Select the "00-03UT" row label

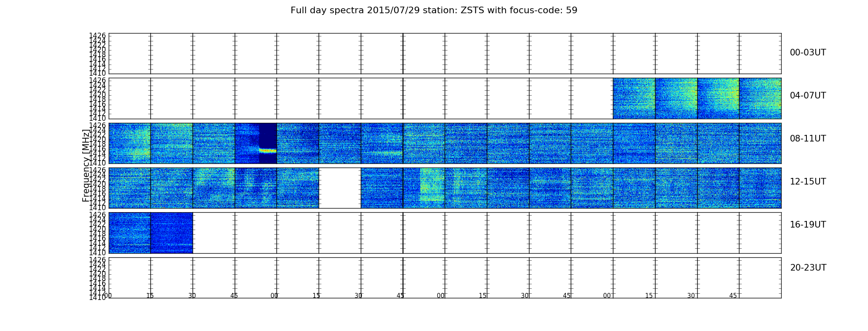808,53
